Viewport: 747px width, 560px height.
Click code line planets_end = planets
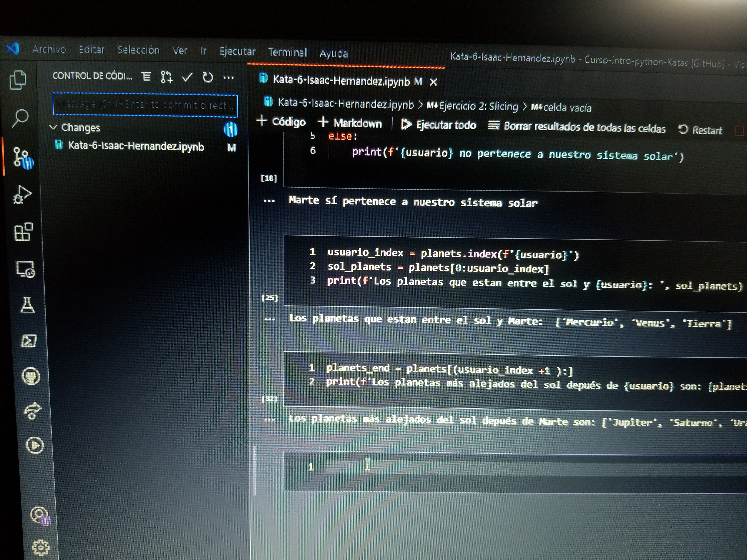click(x=449, y=369)
